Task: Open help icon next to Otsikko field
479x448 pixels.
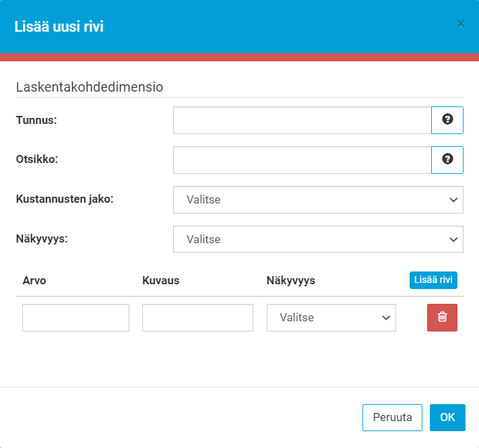Action: [447, 160]
